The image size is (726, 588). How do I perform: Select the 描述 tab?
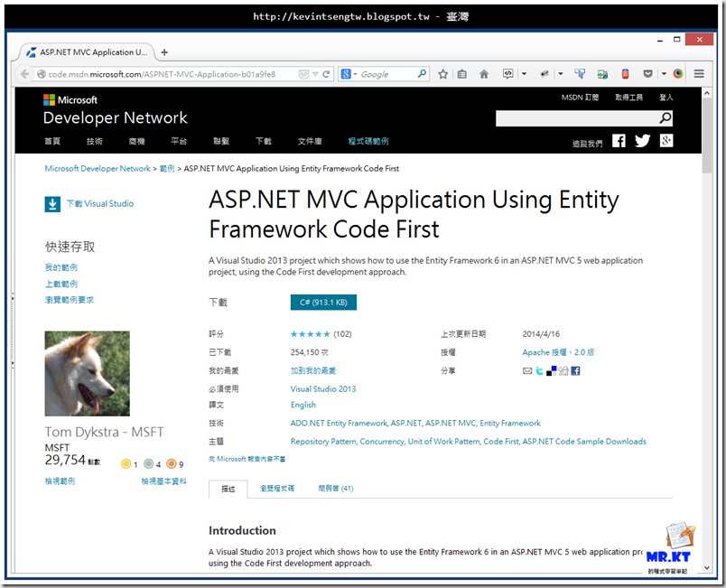228,489
